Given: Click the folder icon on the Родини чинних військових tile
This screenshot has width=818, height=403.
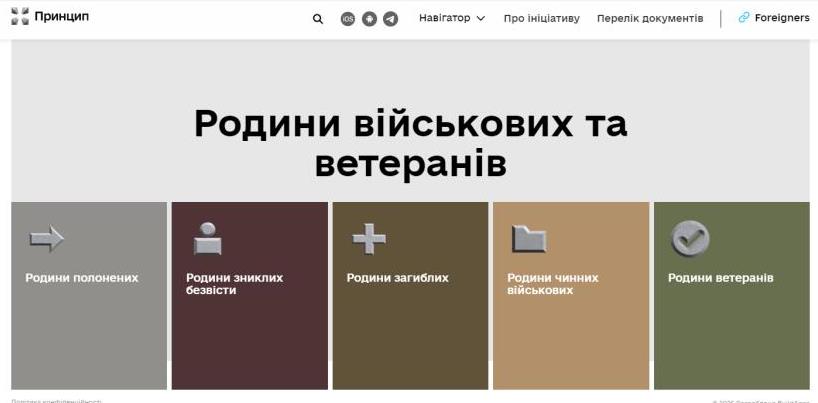Looking at the screenshot, I should click(529, 239).
